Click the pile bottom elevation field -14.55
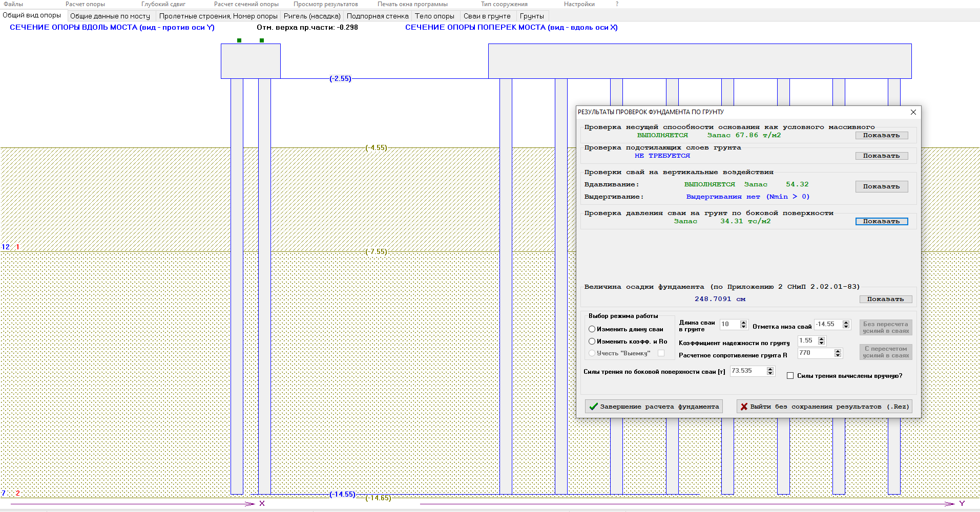Image resolution: width=980 pixels, height=512 pixels. pyautogui.click(x=828, y=324)
